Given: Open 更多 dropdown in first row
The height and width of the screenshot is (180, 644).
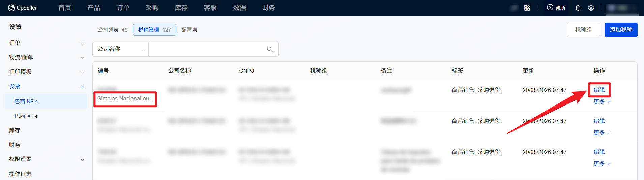Looking at the screenshot, I should tap(602, 102).
